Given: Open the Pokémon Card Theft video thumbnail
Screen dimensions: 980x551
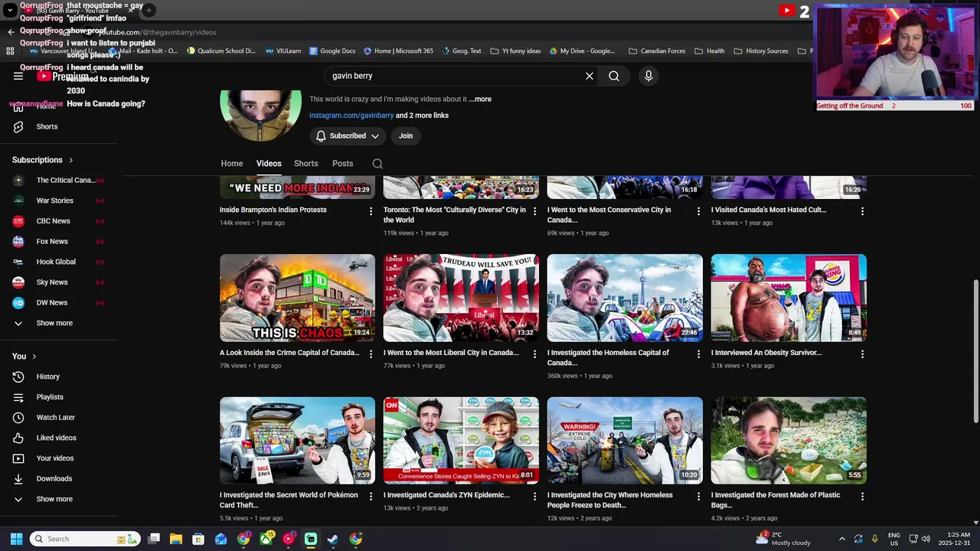Looking at the screenshot, I should pyautogui.click(x=297, y=440).
